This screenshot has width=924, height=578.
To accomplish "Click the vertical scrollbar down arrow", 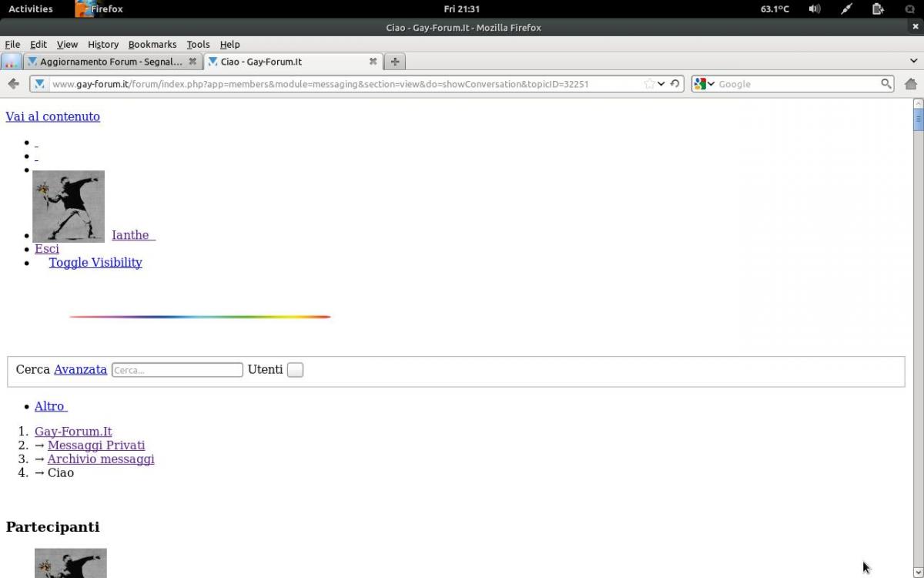I will (917, 571).
